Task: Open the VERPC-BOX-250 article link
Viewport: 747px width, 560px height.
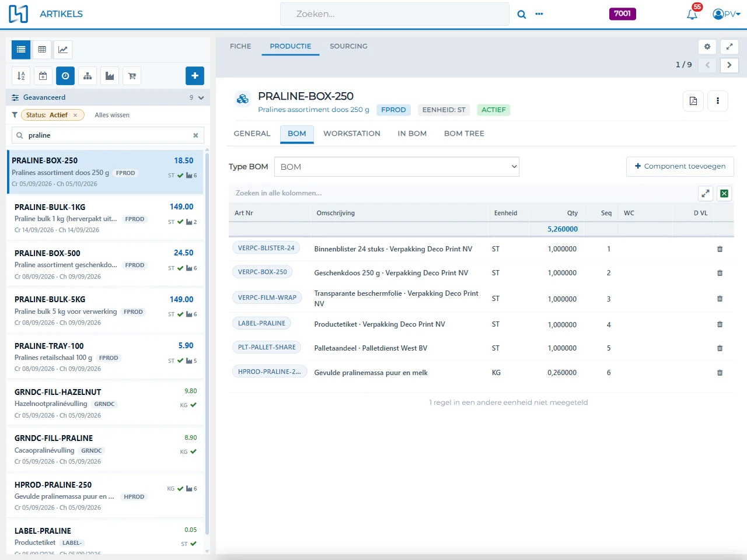Action: (263, 272)
